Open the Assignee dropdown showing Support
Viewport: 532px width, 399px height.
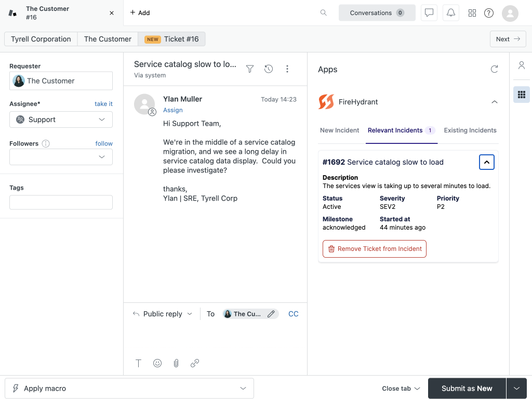click(61, 119)
